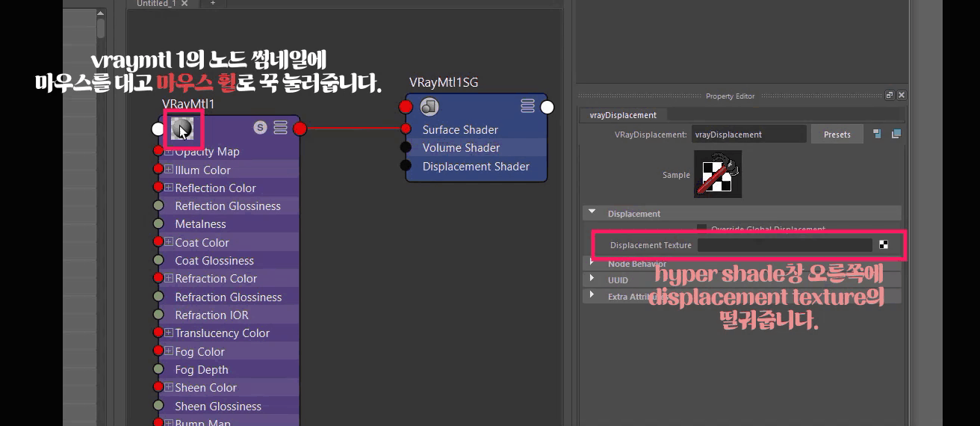Click the VRayDisplacement name field
This screenshot has height=426, width=980.
(748, 135)
